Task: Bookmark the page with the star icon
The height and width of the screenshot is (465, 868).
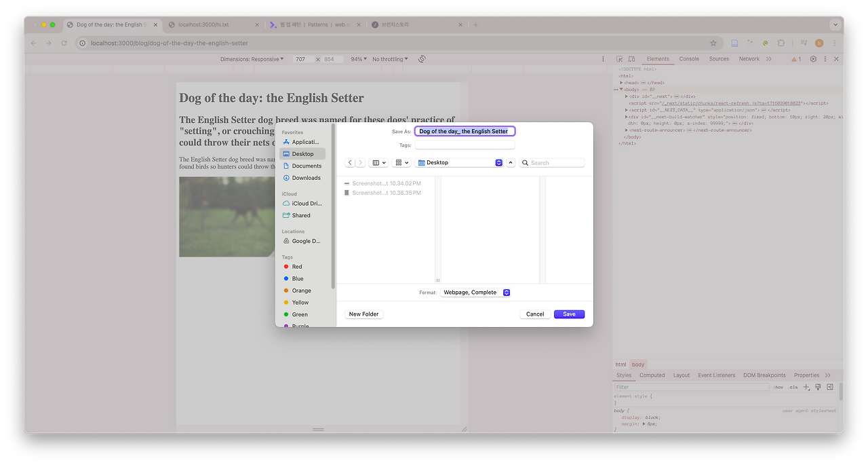Action: [x=713, y=43]
